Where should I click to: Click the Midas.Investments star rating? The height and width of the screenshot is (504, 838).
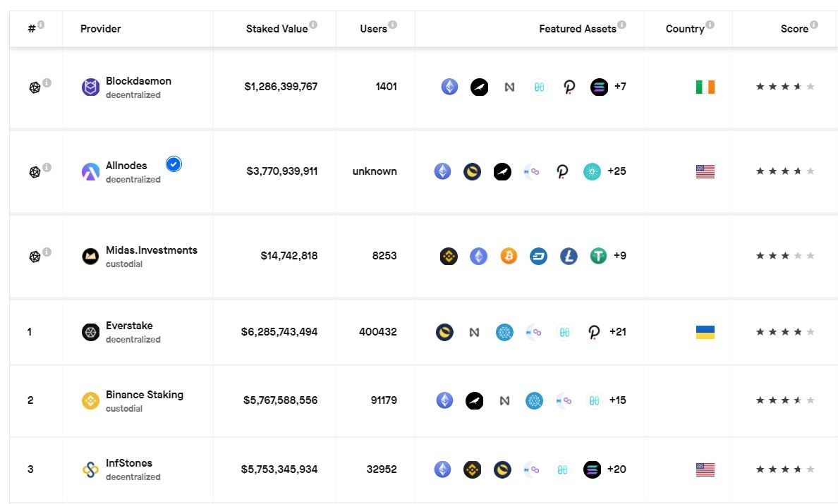click(x=785, y=257)
